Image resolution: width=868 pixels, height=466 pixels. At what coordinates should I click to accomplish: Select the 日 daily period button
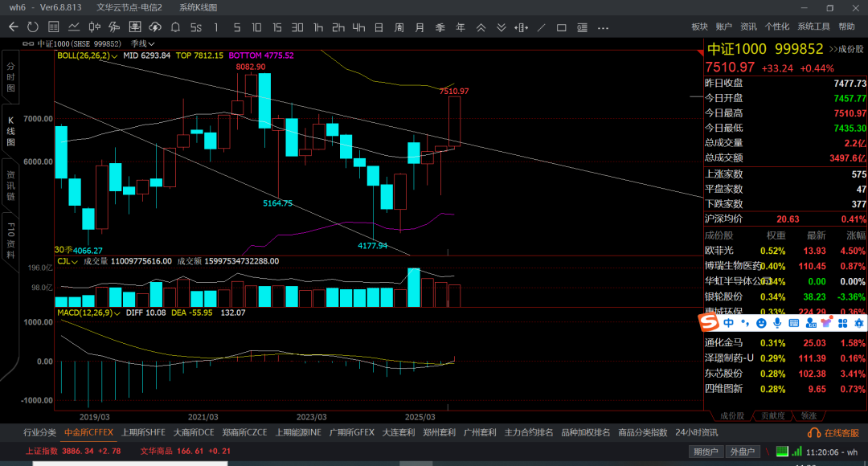(379, 27)
